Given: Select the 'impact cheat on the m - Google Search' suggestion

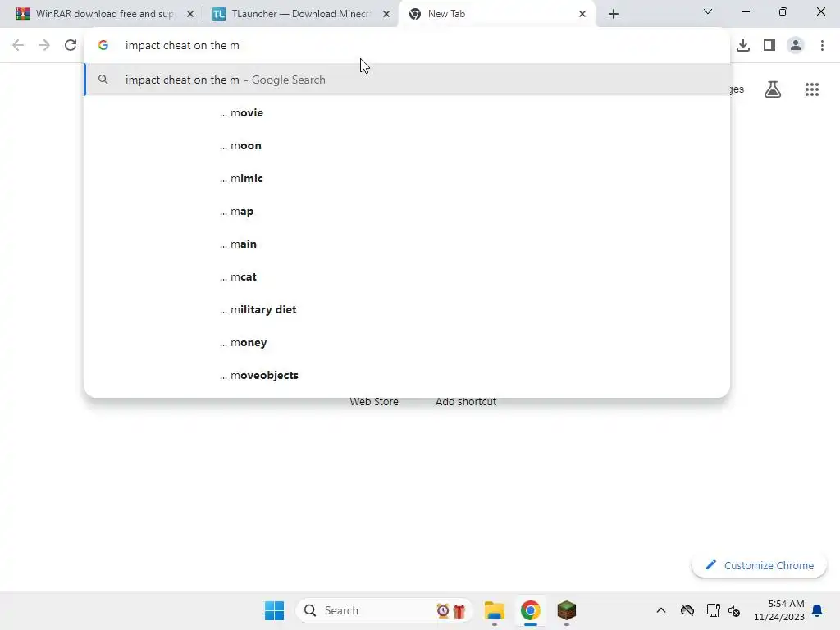Looking at the screenshot, I should tap(407, 80).
